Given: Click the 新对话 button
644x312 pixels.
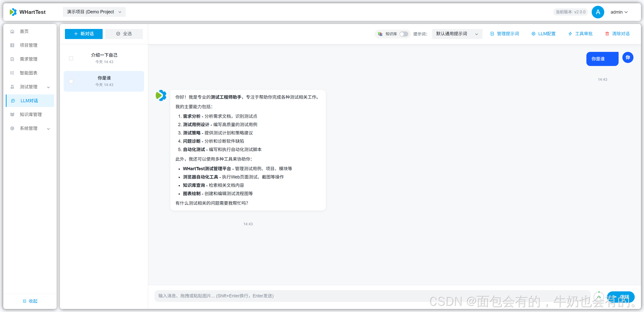Looking at the screenshot, I should tap(84, 34).
